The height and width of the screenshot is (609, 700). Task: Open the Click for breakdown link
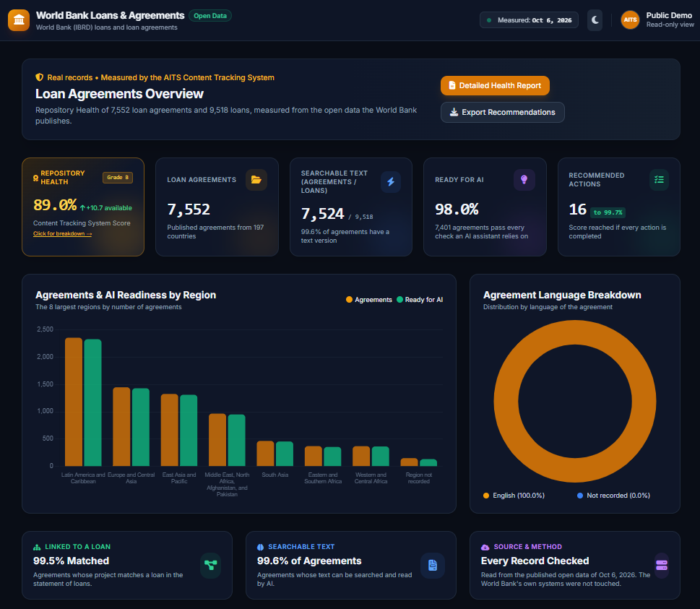(63, 233)
